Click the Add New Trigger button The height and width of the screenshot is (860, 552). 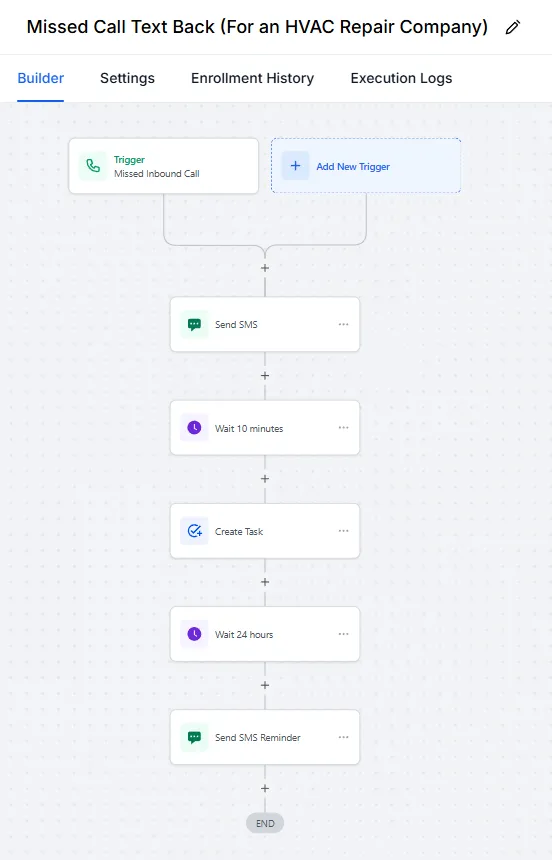[366, 166]
